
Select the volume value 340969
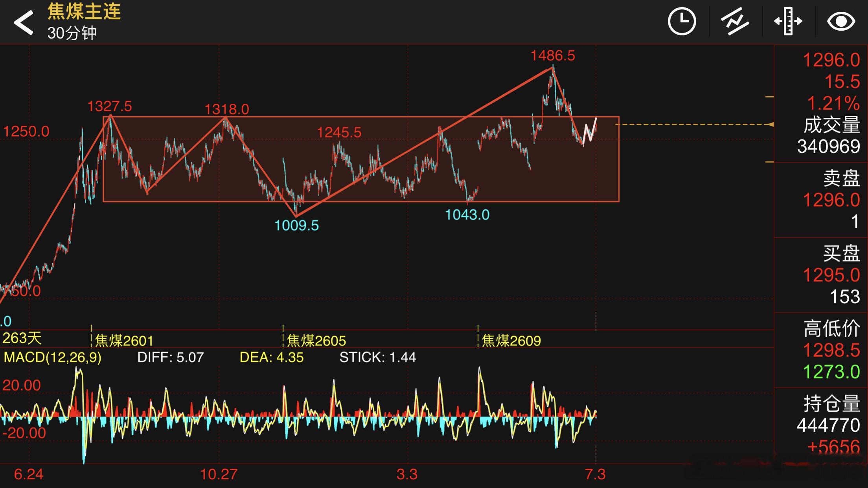click(829, 147)
